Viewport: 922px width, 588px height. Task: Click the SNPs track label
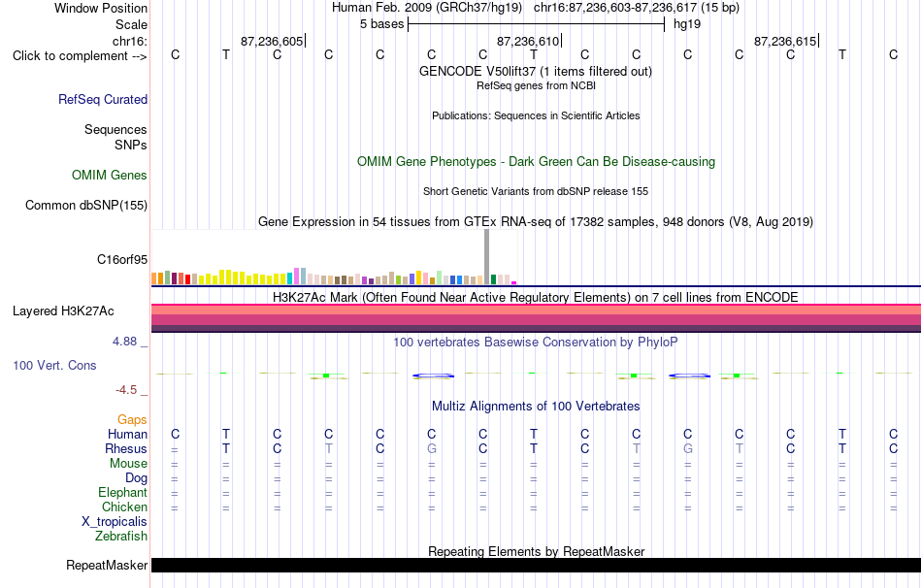coord(131,145)
